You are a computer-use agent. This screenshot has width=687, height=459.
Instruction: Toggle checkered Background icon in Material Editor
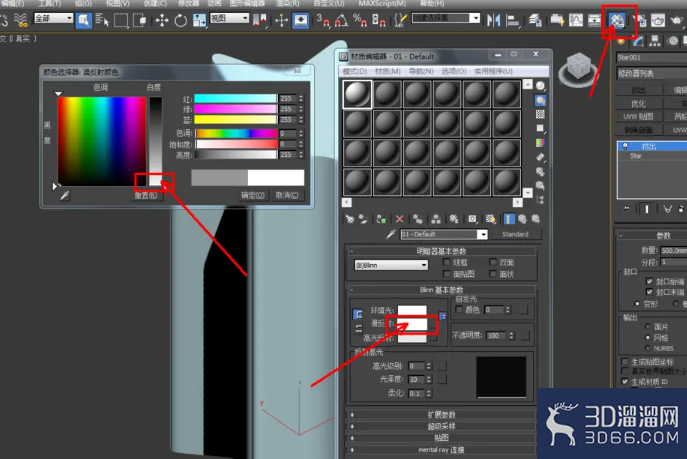coord(540,114)
